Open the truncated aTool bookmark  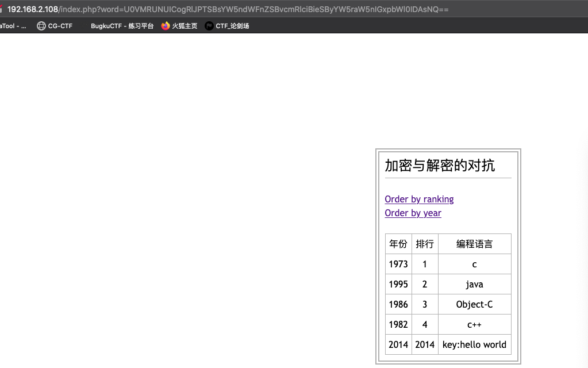(x=13, y=26)
